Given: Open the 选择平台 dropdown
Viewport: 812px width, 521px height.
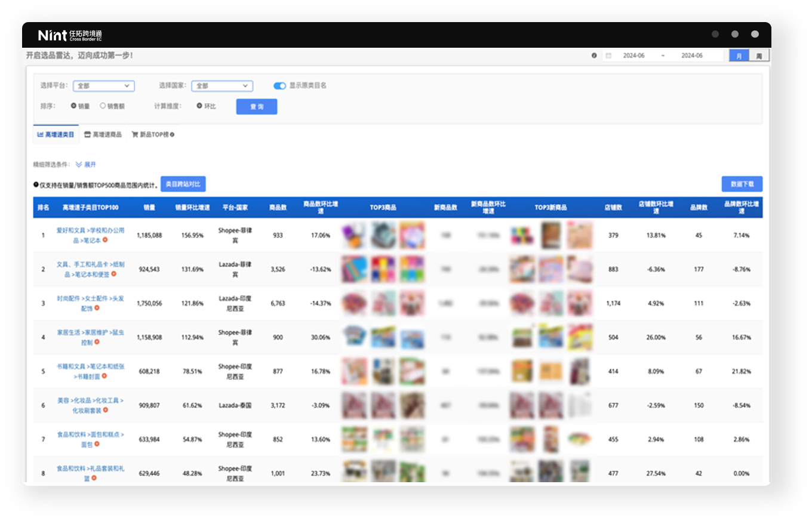Looking at the screenshot, I should 104,86.
